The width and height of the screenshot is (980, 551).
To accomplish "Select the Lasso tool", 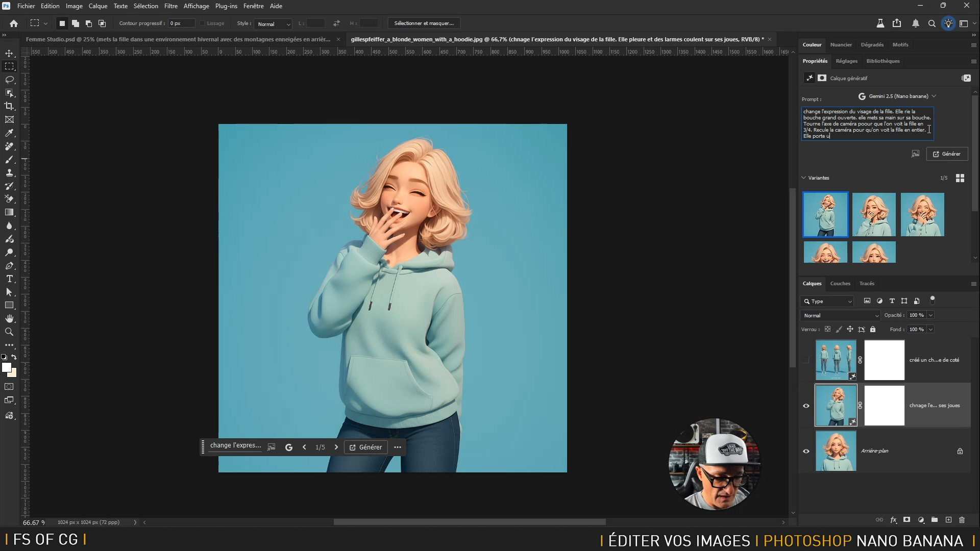I will 9,80.
